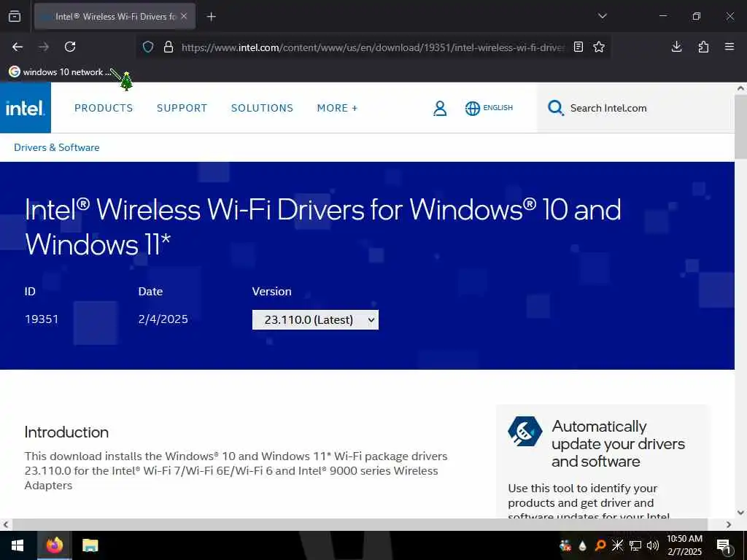Screen dimensions: 747x560
Task: Open the volume speaker tray icon
Action: pyautogui.click(x=653, y=545)
